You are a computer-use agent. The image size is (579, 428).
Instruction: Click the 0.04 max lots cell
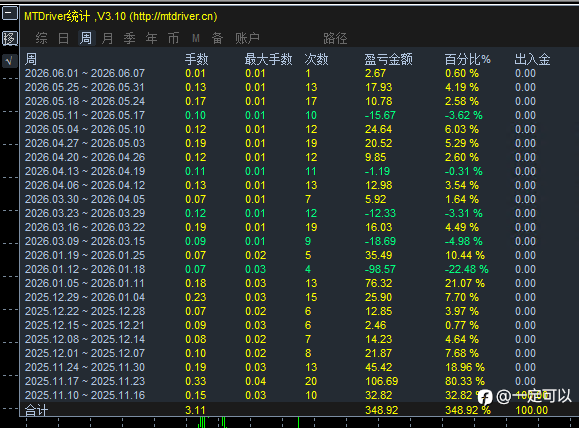[x=255, y=381]
